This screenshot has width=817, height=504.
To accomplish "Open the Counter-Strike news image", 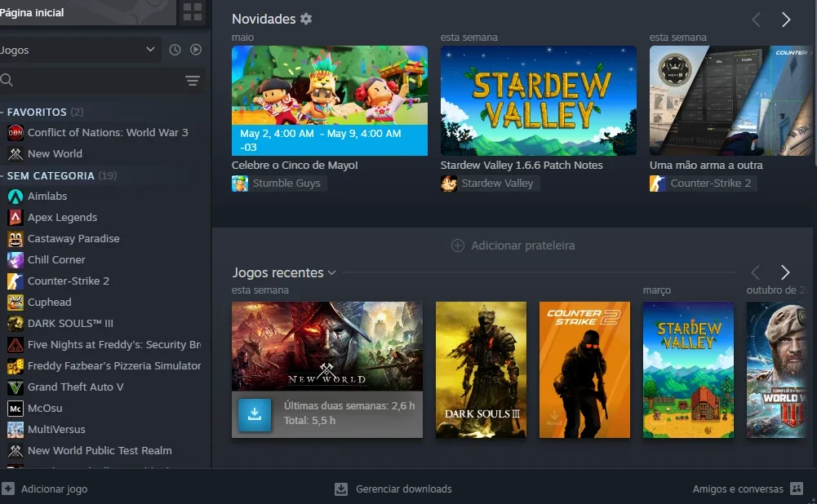I will point(730,100).
